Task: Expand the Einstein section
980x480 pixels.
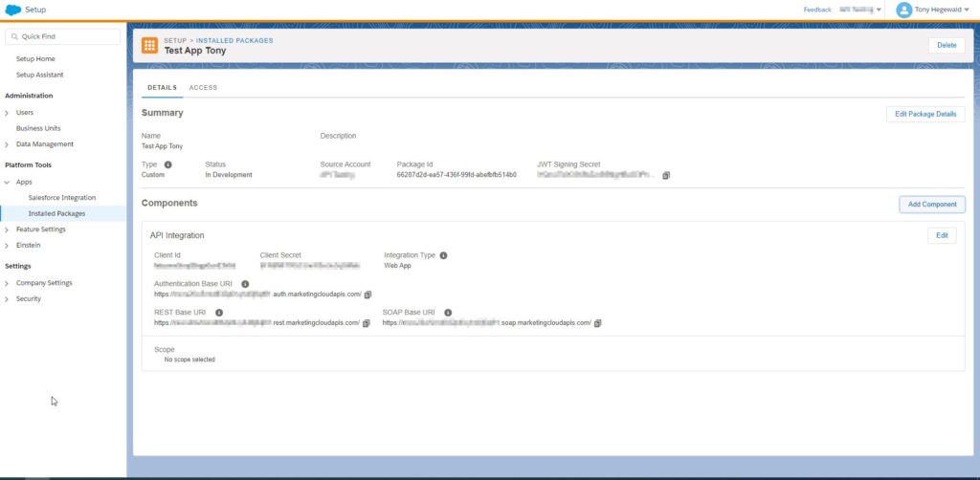Action: click(7, 246)
